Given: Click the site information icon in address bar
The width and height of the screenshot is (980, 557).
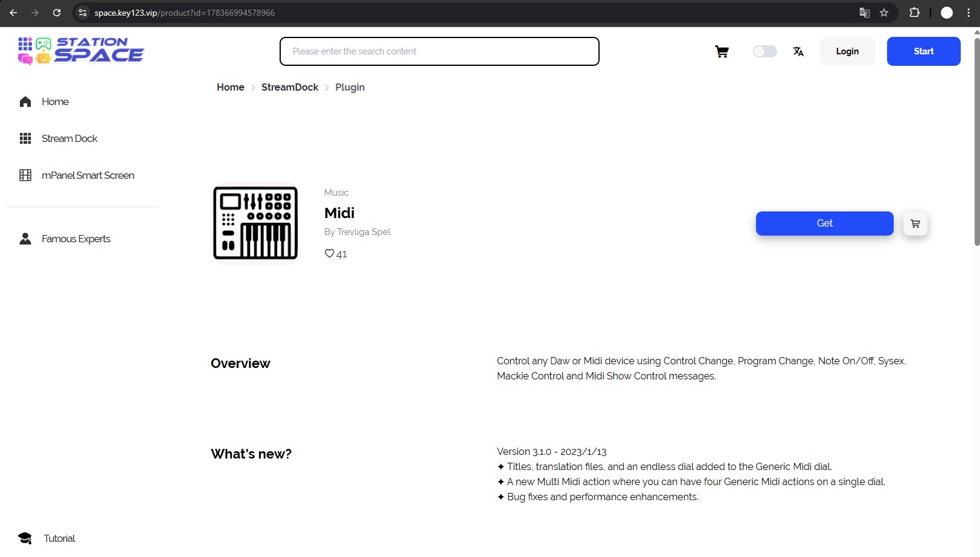Looking at the screenshot, I should click(x=83, y=13).
